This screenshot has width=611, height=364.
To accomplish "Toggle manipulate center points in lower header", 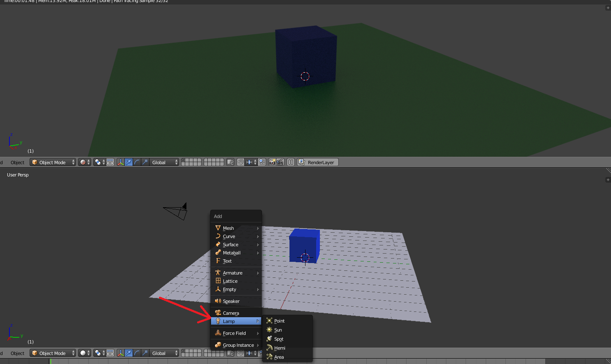I will tap(110, 353).
